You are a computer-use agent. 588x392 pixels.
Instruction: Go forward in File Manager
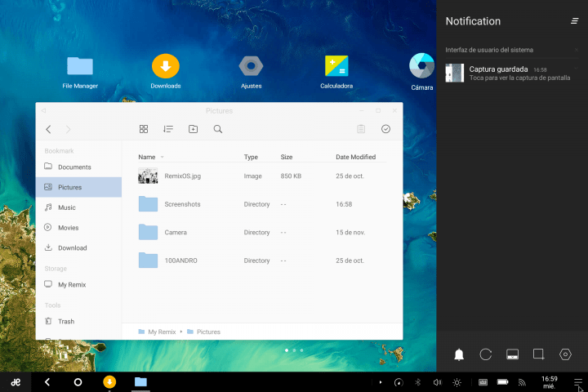[68, 129]
